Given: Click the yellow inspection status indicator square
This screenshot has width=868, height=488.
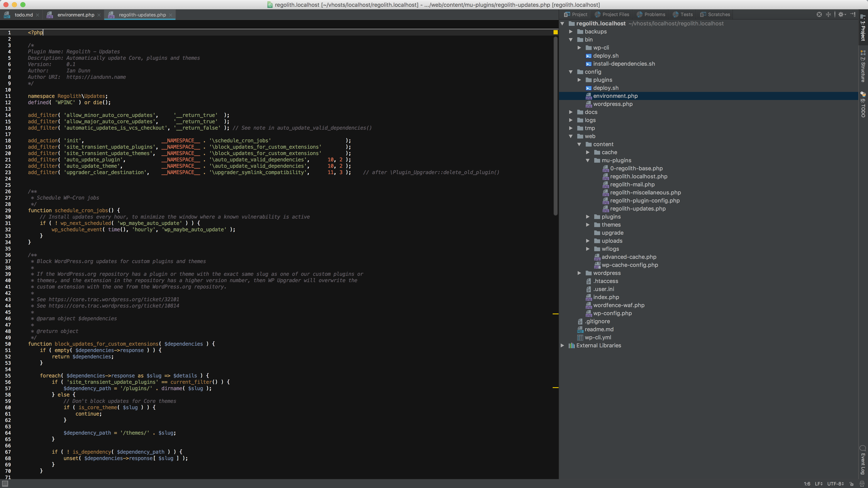Looking at the screenshot, I should click(x=555, y=32).
